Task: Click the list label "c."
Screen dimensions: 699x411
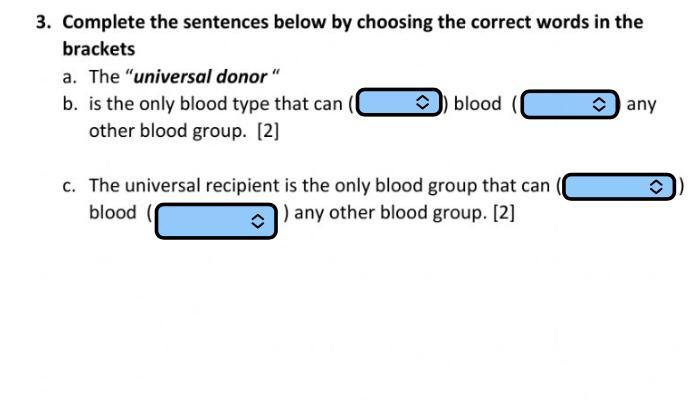Action: pyautogui.click(x=69, y=186)
